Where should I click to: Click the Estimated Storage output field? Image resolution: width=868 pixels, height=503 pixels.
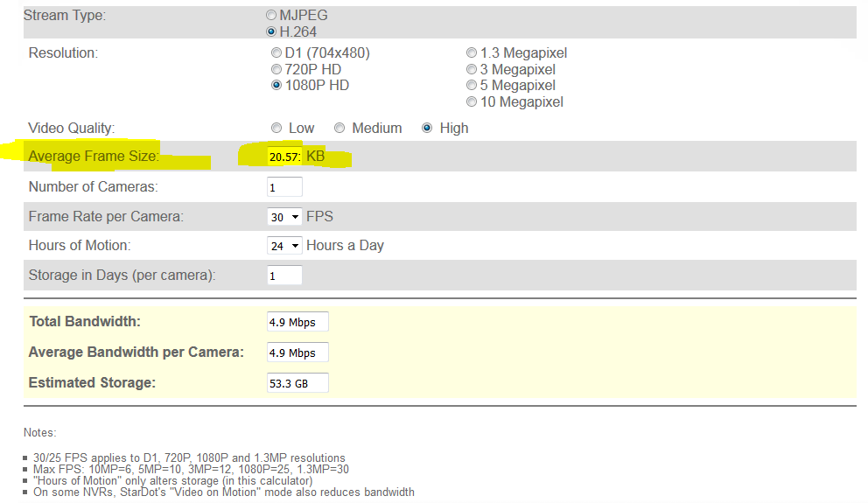tap(297, 383)
